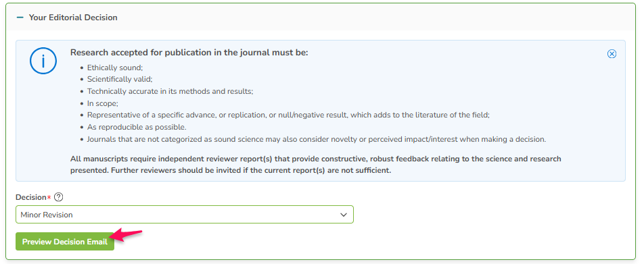Viewport: 644px width, 264px height.
Task: Click the sound science journals bullet line
Action: coord(317,139)
